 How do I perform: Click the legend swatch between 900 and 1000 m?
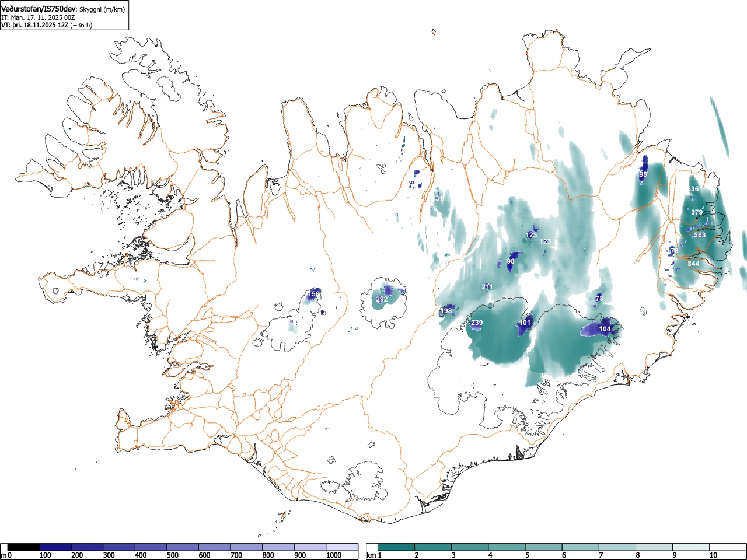310,547
